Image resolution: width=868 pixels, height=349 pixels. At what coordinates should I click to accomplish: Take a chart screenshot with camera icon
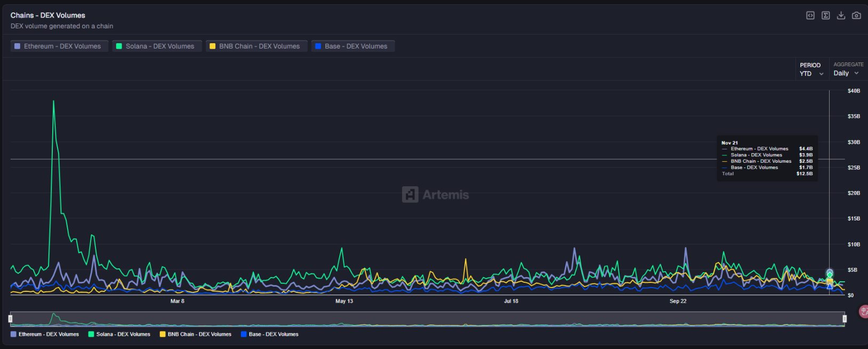856,15
